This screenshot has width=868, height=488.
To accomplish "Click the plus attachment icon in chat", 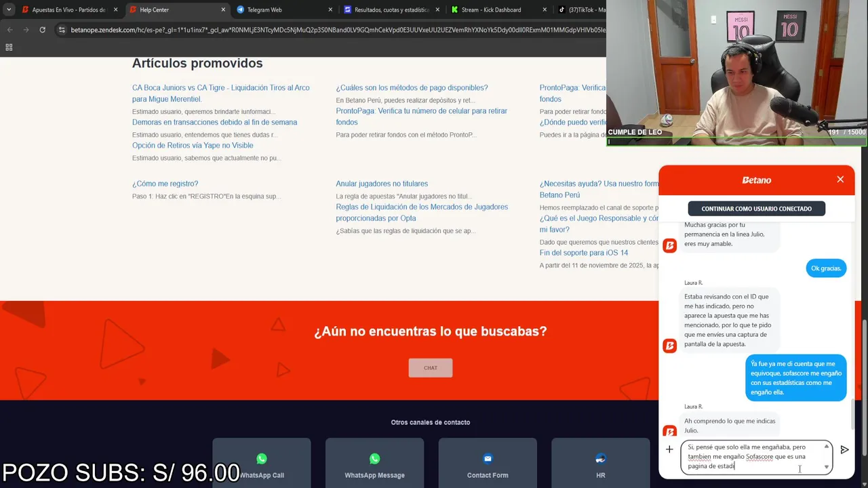I will [x=669, y=449].
